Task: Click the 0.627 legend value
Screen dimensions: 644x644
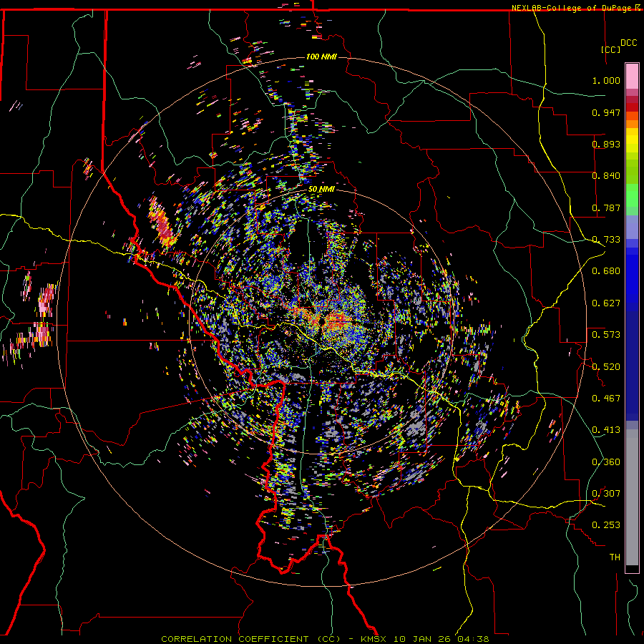Action: [x=606, y=303]
